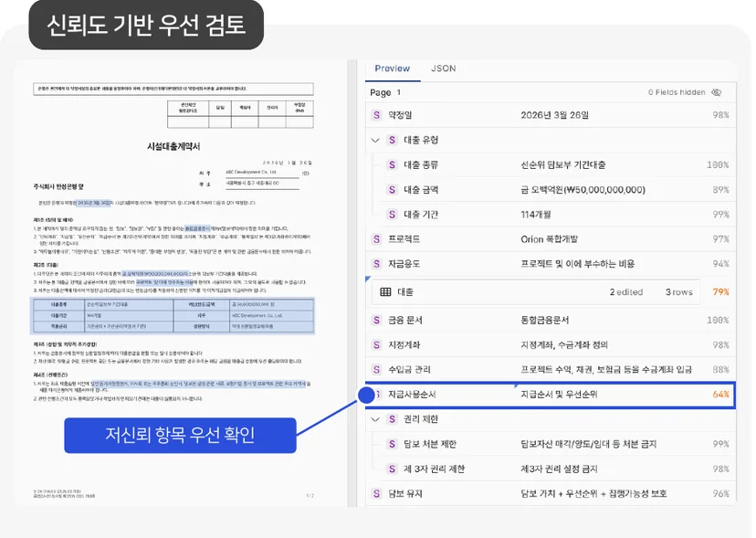Image resolution: width=756 pixels, height=538 pixels.
Task: Click the 시설대출계약서 document title
Action: (x=173, y=147)
